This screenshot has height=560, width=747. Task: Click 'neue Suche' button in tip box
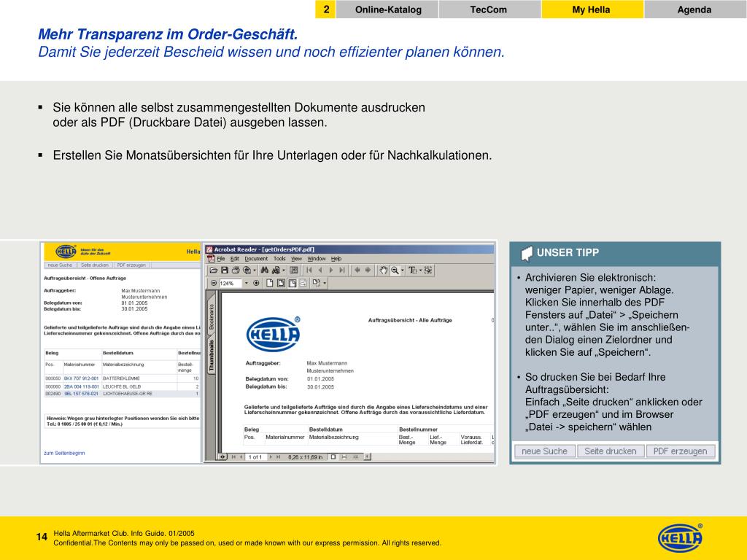click(544, 451)
